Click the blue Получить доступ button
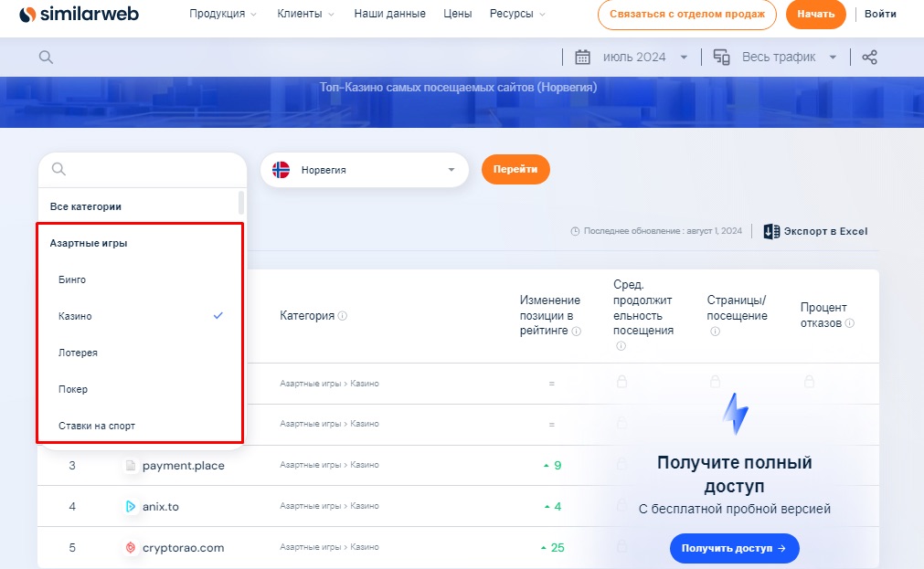Screen dimensions: 924x569 coord(734,548)
